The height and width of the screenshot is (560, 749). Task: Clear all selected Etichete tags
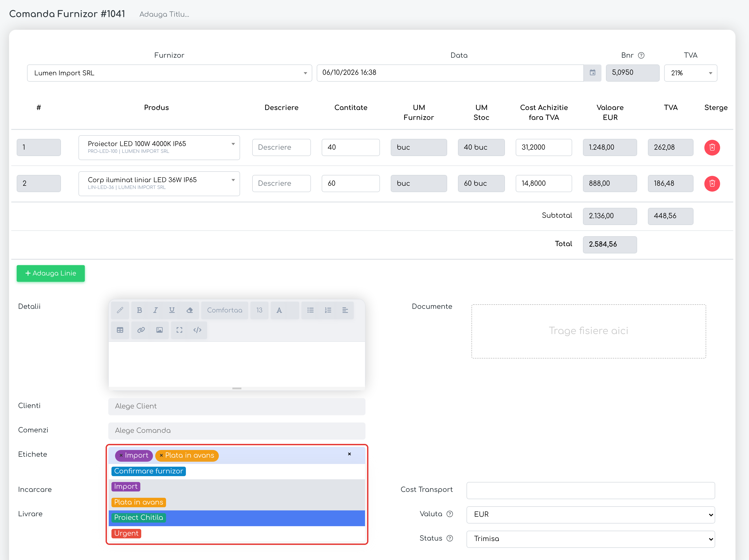pyautogui.click(x=349, y=454)
